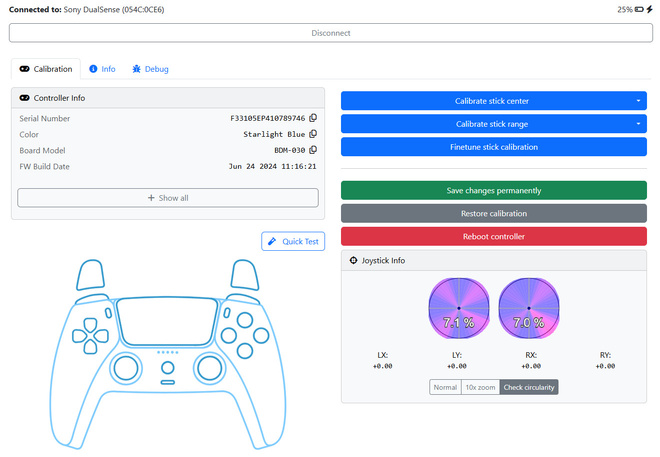Image resolution: width=660 pixels, height=457 pixels.
Task: Copy the serial number with clipboard icon
Action: pyautogui.click(x=313, y=118)
